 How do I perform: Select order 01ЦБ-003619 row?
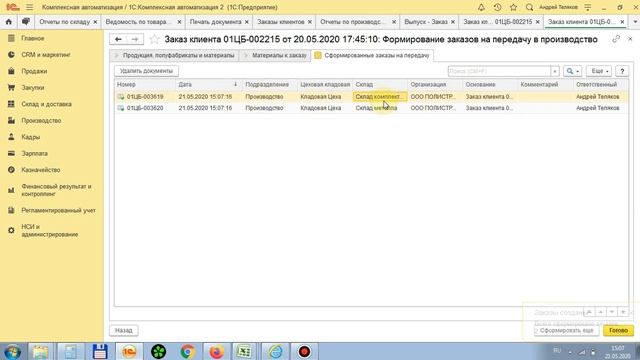click(371, 97)
